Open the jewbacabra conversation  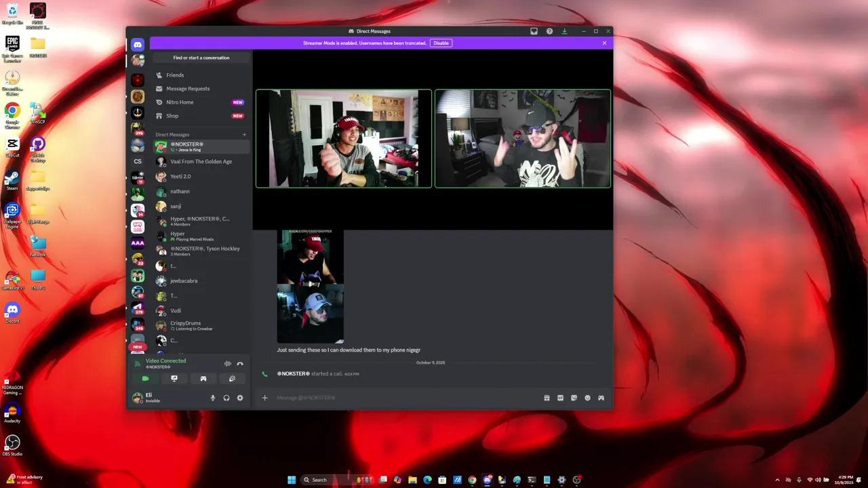[x=201, y=281]
